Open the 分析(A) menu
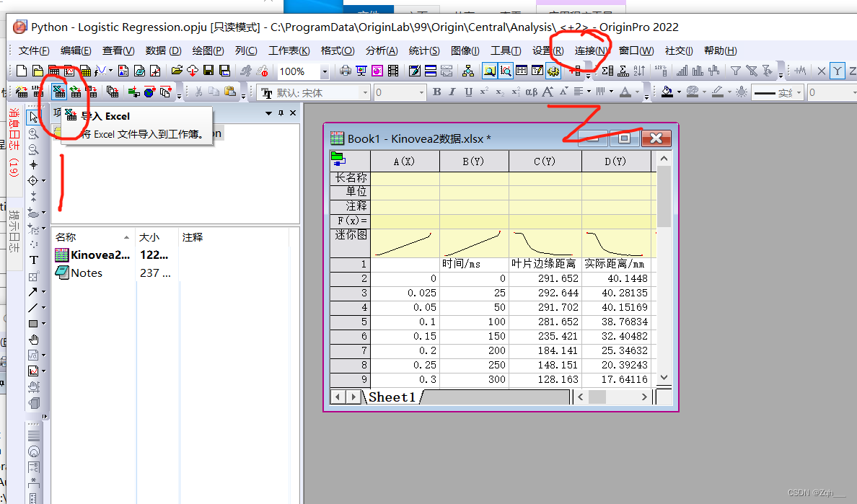857x504 pixels. pyautogui.click(x=382, y=50)
